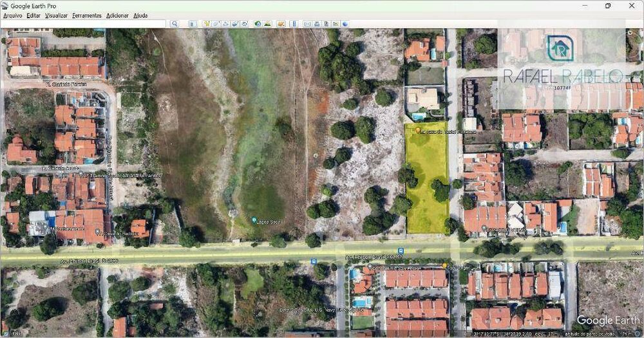Toggle the sidebar panel icon
Screen dimensions: 644x338
click(x=193, y=24)
